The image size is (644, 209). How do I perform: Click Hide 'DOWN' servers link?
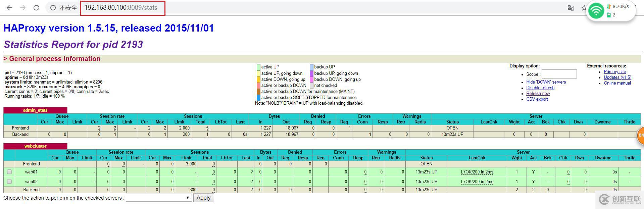(x=546, y=82)
